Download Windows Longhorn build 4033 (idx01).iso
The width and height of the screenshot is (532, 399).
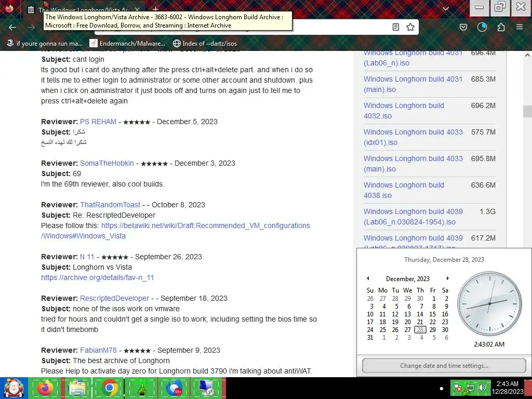413,137
